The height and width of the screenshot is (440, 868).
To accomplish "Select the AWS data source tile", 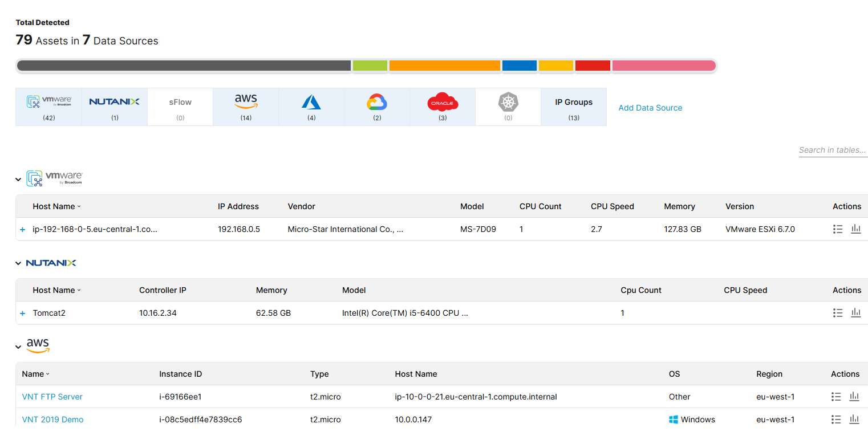I will 246,107.
